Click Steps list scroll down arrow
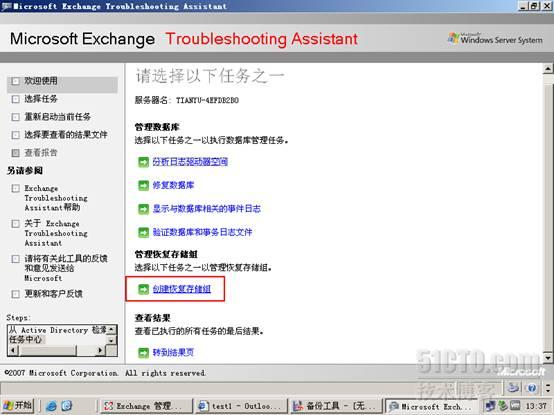 [111, 340]
